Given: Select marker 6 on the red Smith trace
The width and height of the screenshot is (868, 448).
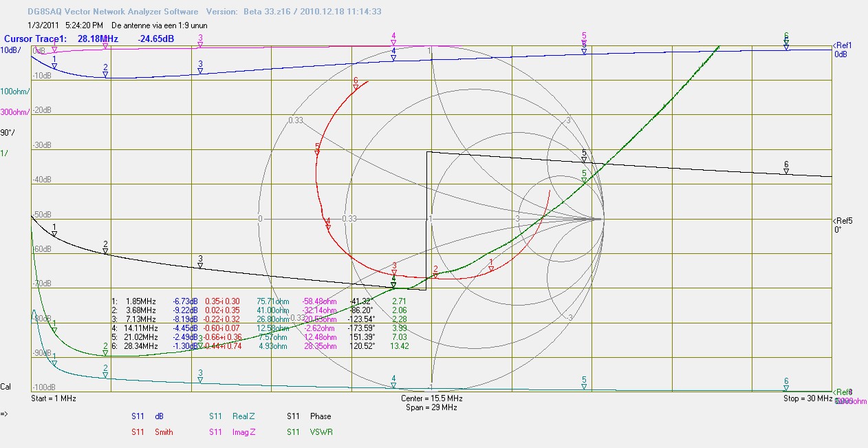Looking at the screenshot, I should point(356,84).
